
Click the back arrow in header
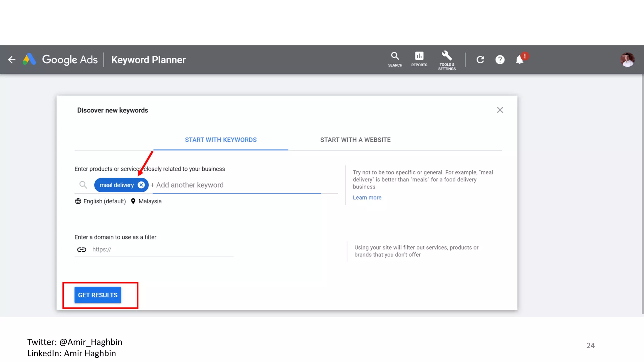12,60
